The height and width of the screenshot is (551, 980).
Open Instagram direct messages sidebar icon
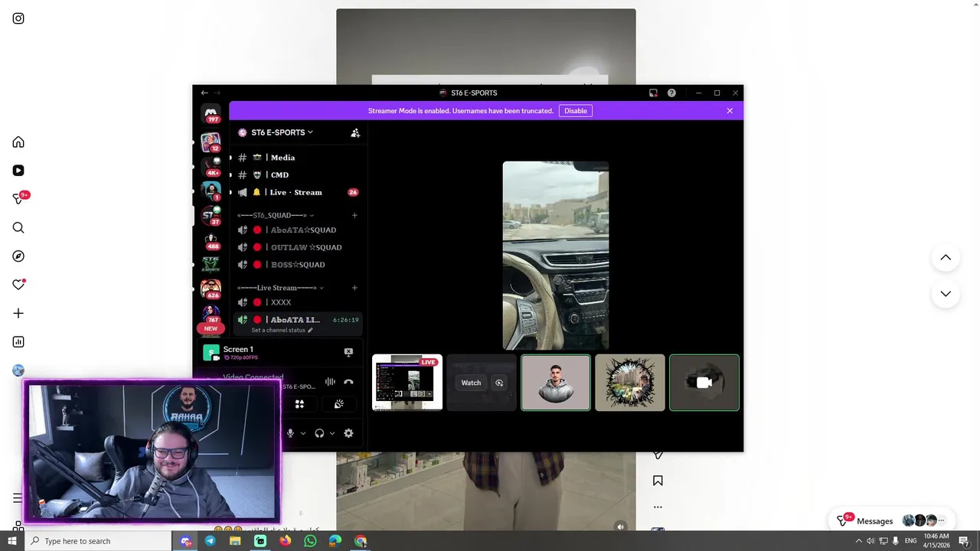(x=19, y=199)
